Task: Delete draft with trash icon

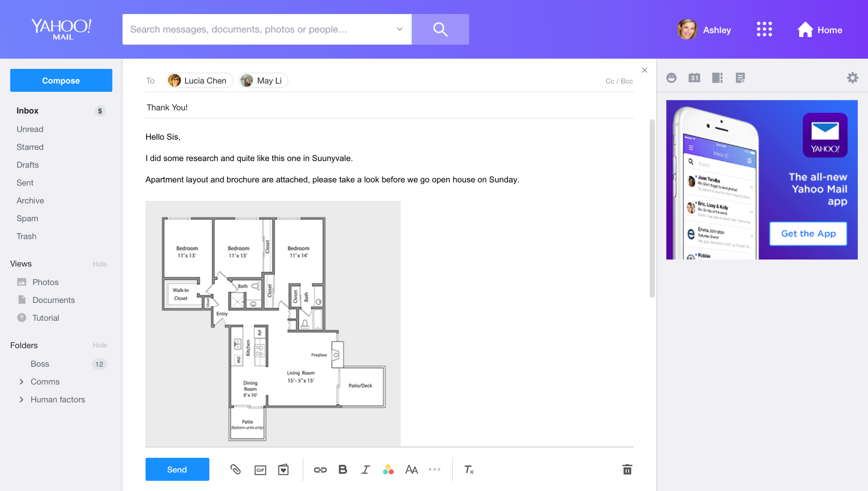Action: tap(627, 469)
